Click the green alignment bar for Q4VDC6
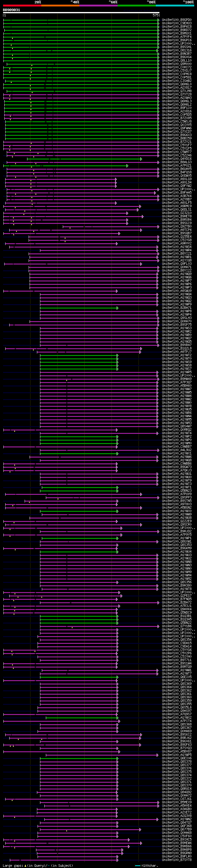 pos(85,159)
